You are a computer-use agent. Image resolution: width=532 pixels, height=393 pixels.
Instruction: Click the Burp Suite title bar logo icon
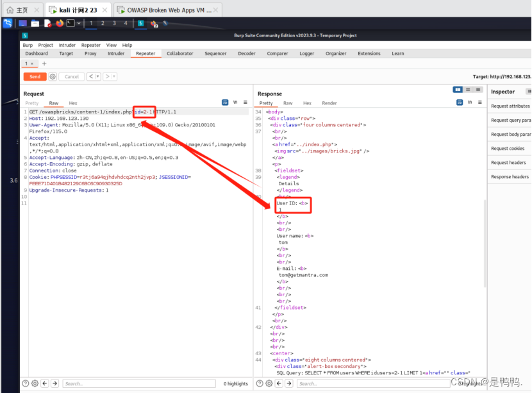[25, 35]
